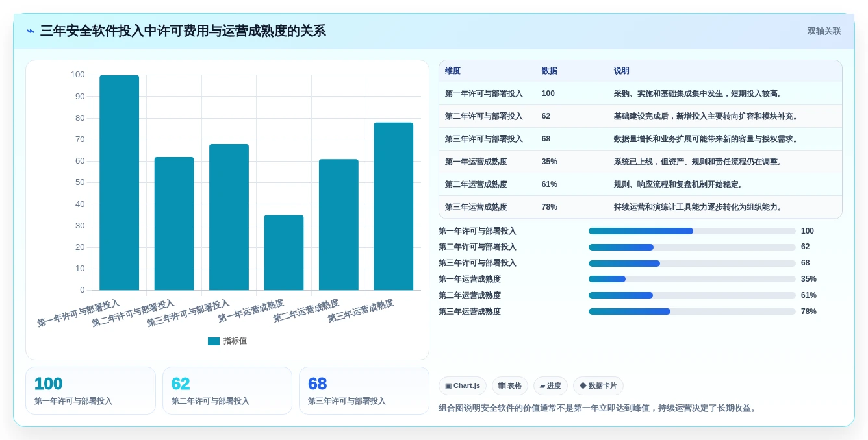Click the 第二年运营成熟度 chart bar
Viewport: 868px width, 440px height.
[338, 225]
